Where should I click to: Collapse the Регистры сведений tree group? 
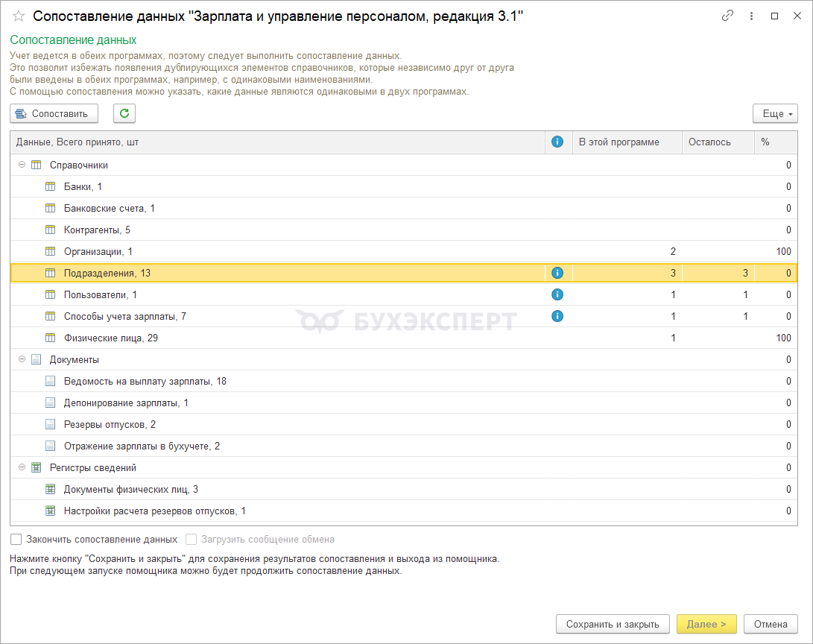coord(22,467)
